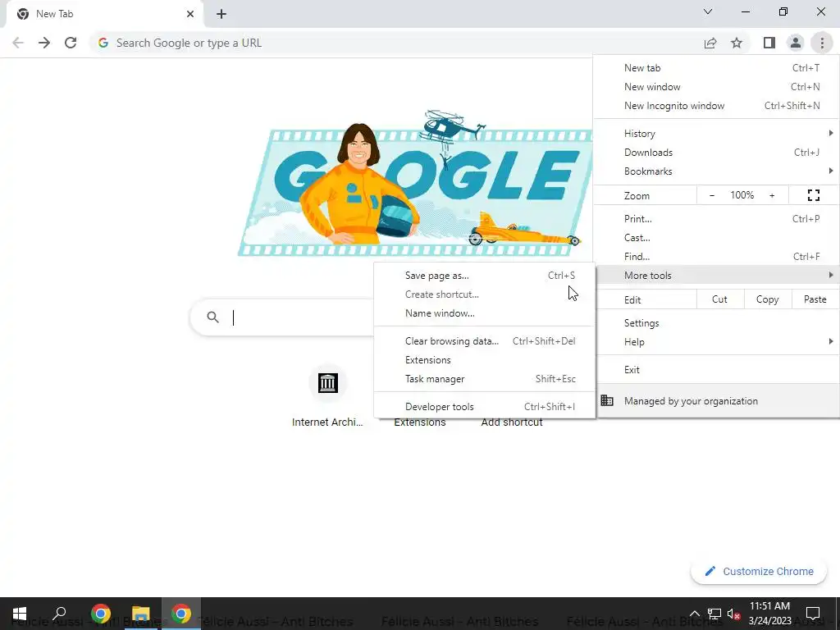Decrease zoom with minus button
This screenshot has height=630, width=840.
click(x=712, y=195)
